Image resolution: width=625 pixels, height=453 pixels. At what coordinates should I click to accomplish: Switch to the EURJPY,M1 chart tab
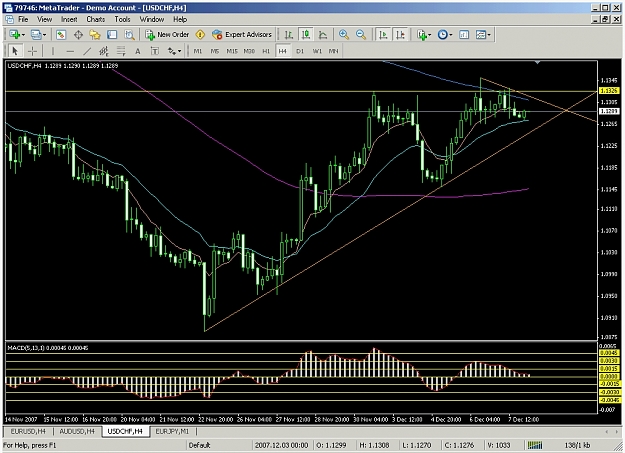172,431
